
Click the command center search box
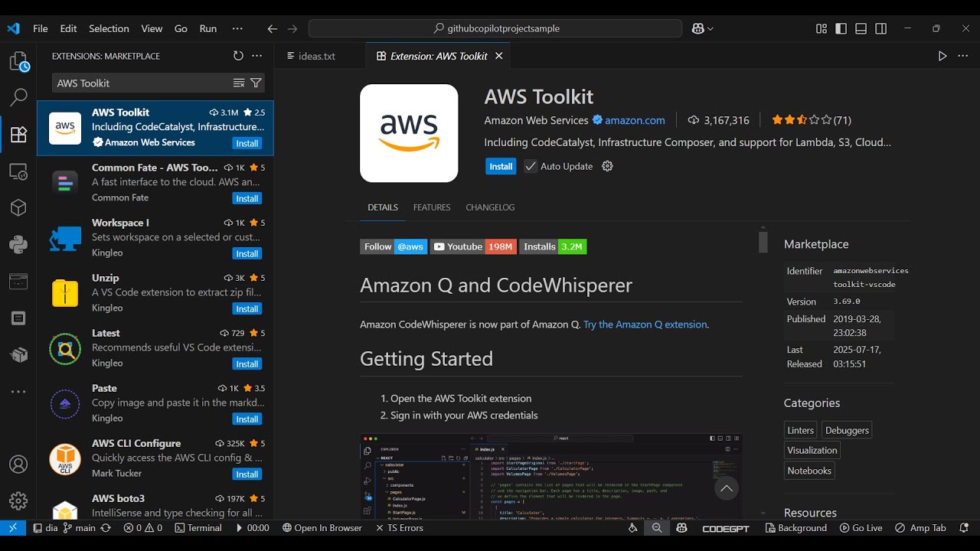point(495,28)
